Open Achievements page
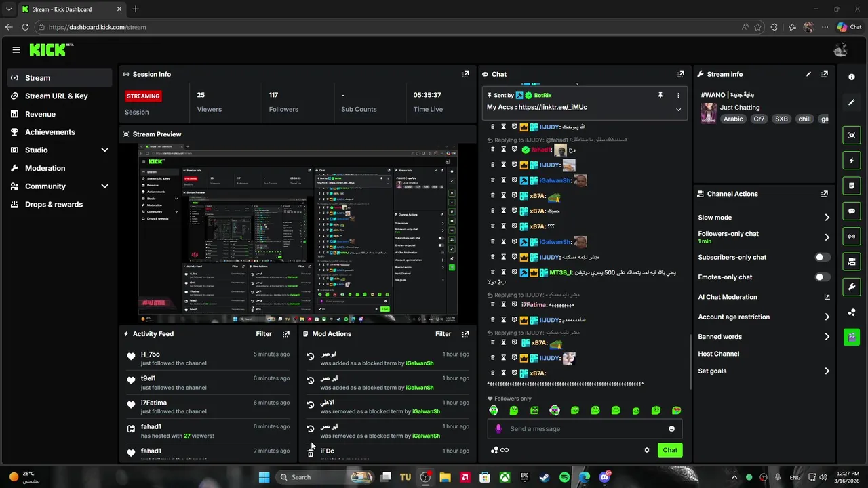This screenshot has width=868, height=488. (60, 132)
